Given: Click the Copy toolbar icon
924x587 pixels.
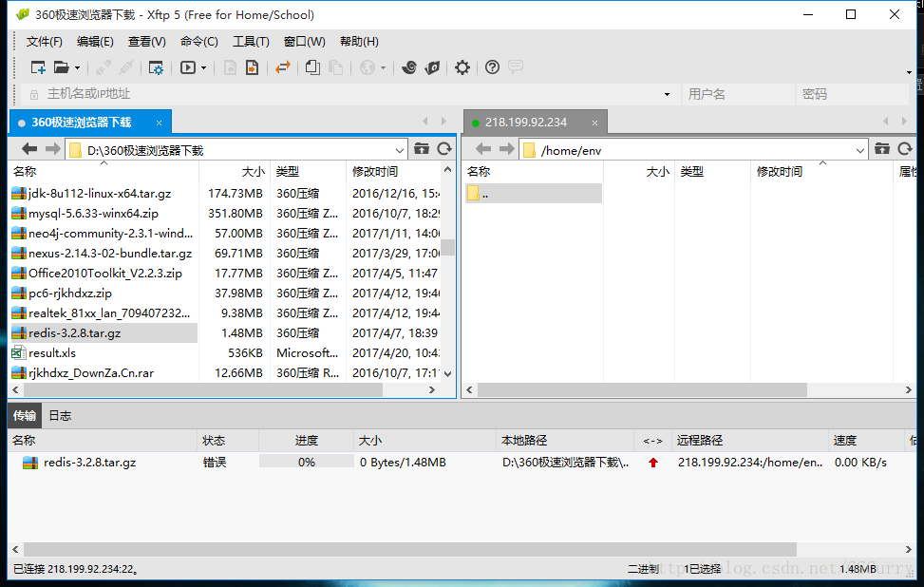Looking at the screenshot, I should pos(313,67).
